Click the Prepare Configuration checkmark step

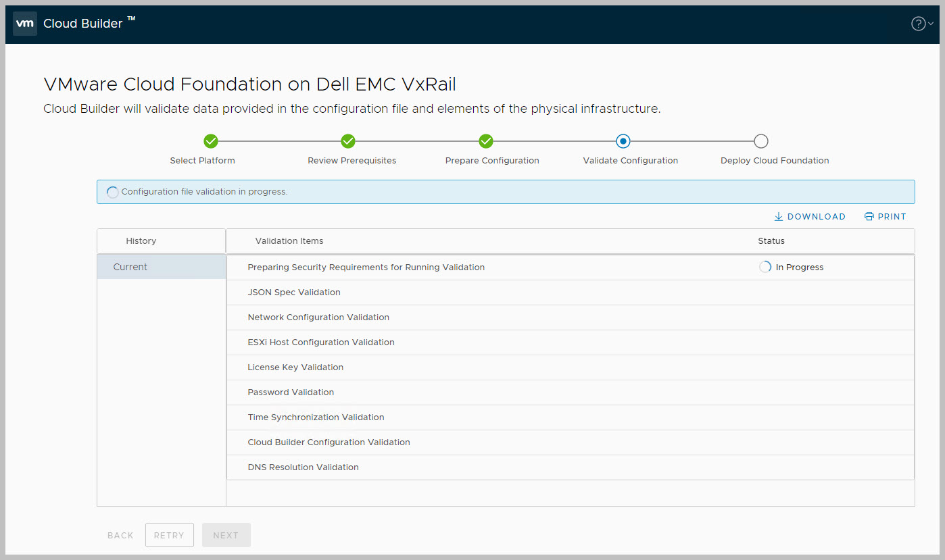[x=486, y=141]
